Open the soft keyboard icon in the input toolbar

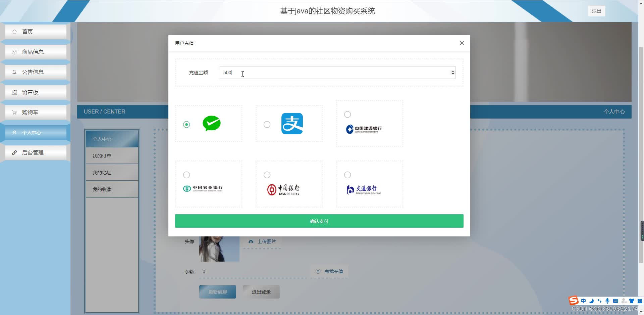coord(615,301)
